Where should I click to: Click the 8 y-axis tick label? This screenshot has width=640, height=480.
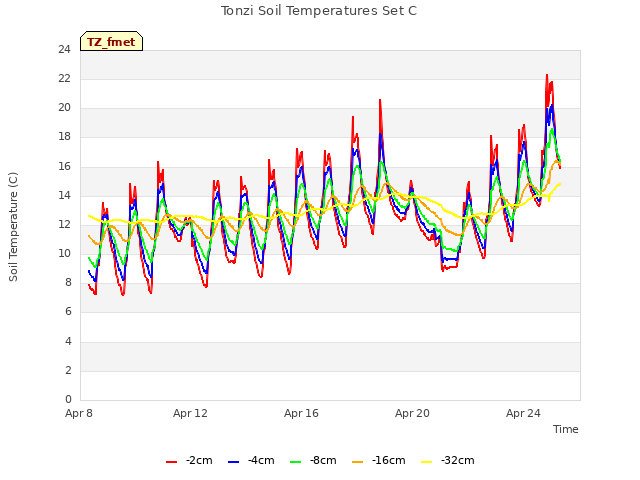click(68, 282)
